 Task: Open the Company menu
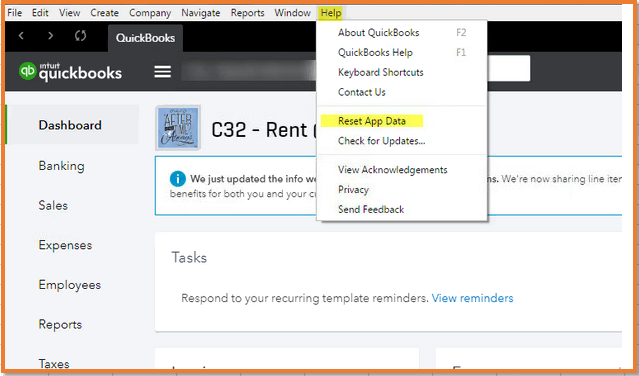[x=150, y=13]
